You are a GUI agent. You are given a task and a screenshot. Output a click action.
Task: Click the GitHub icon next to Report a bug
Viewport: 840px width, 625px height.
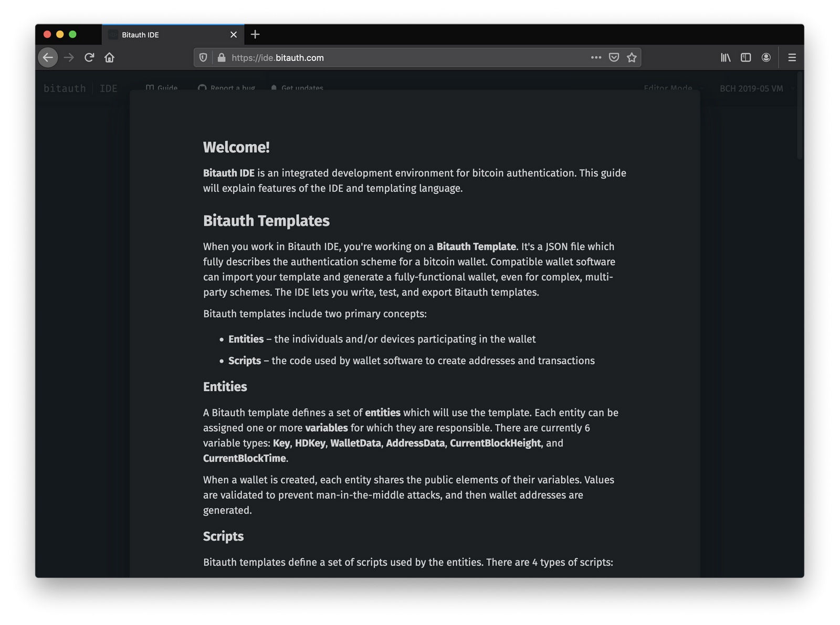coord(202,88)
